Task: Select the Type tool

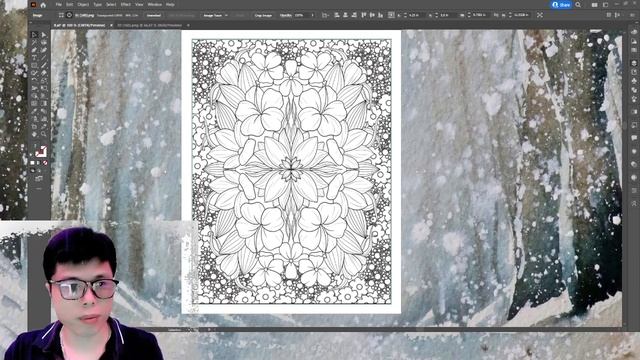Action: click(x=35, y=58)
